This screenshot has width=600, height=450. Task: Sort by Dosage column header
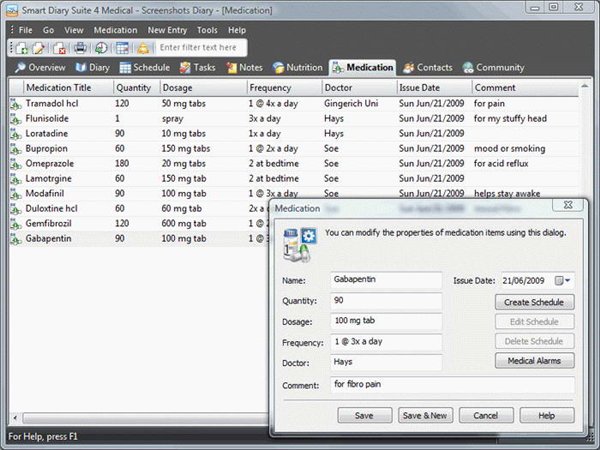(x=204, y=88)
